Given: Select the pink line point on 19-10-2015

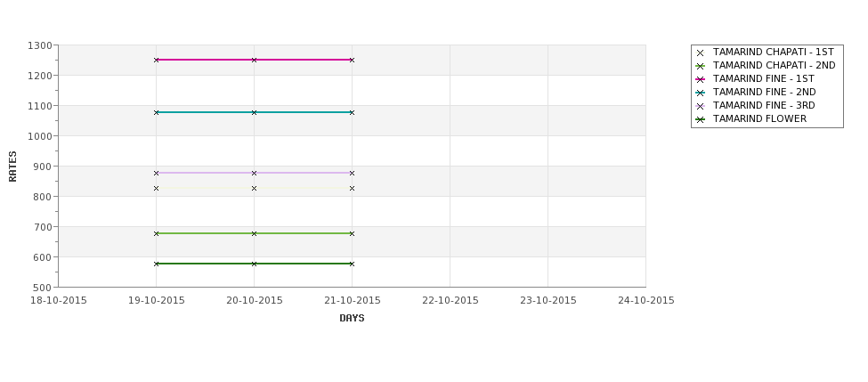Looking at the screenshot, I should (156, 60).
